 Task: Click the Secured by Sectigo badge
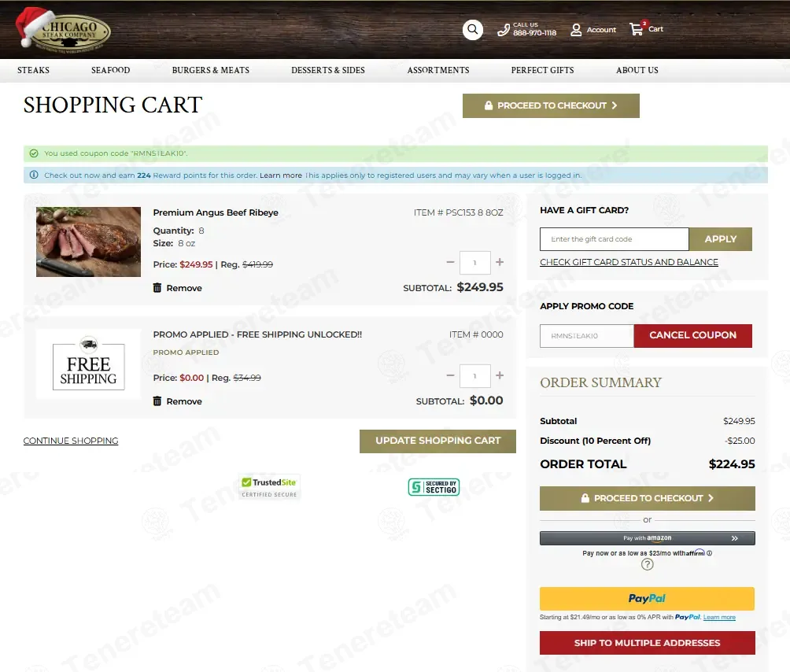(434, 487)
